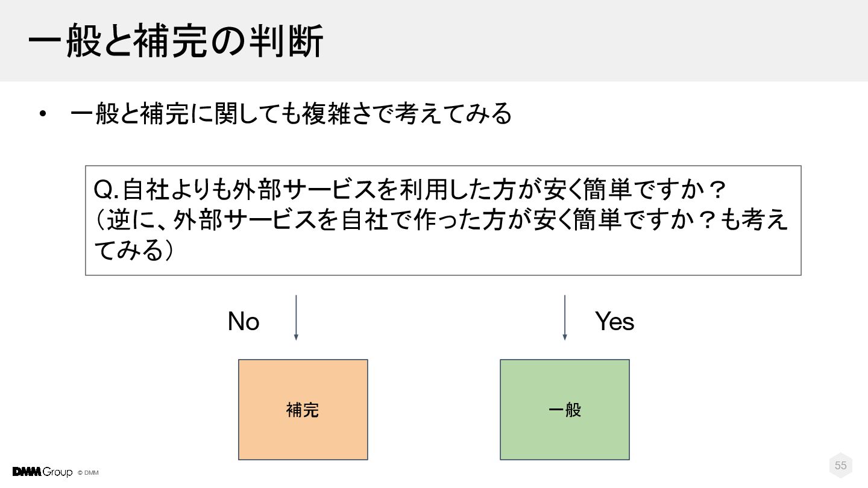This screenshot has width=868, height=488.
Task: Select the green 一般 box
Action: [x=565, y=410]
